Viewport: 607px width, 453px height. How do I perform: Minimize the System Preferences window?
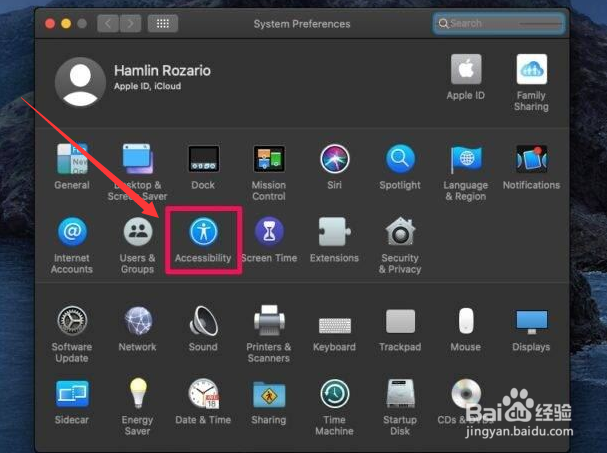click(66, 24)
